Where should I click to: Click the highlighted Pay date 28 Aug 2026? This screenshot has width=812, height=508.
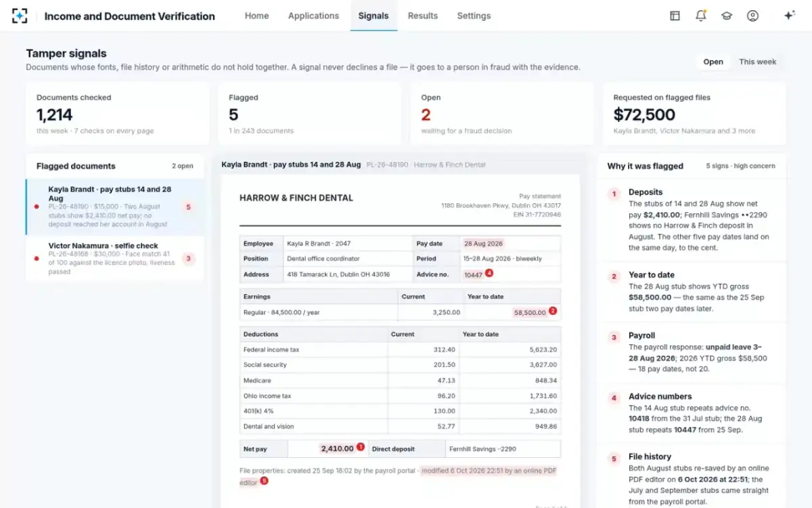pos(483,243)
